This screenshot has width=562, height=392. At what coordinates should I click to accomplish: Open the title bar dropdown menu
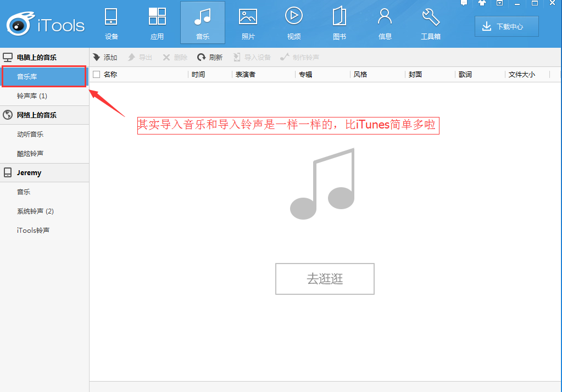[499, 3]
